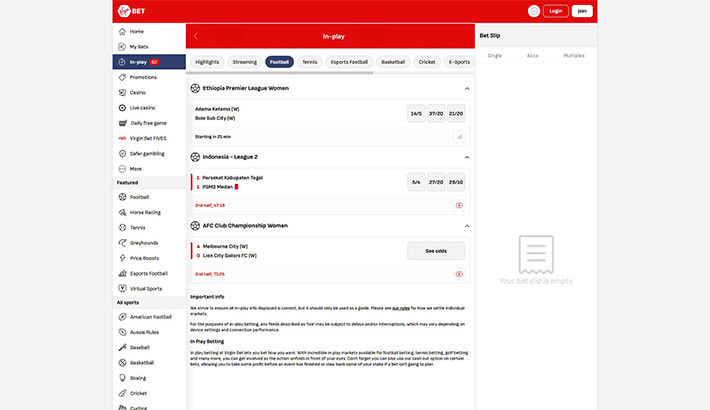
Task: Open the Virtual Sports icon
Action: [122, 288]
